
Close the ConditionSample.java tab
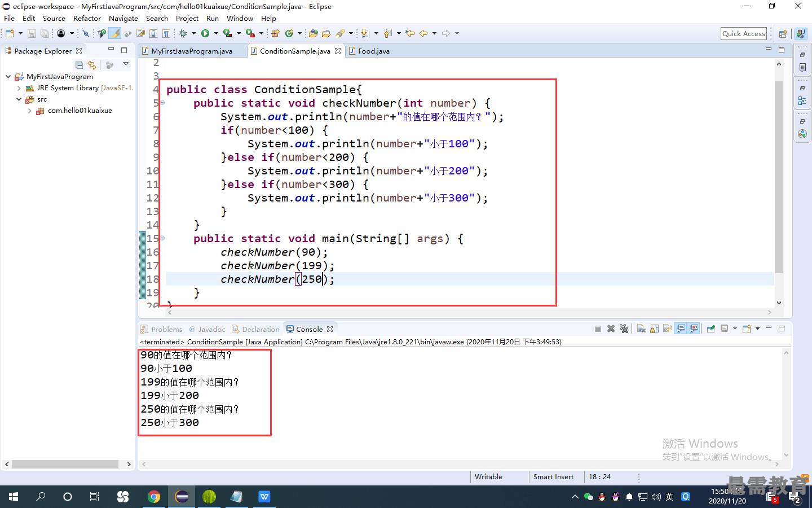pyautogui.click(x=338, y=51)
